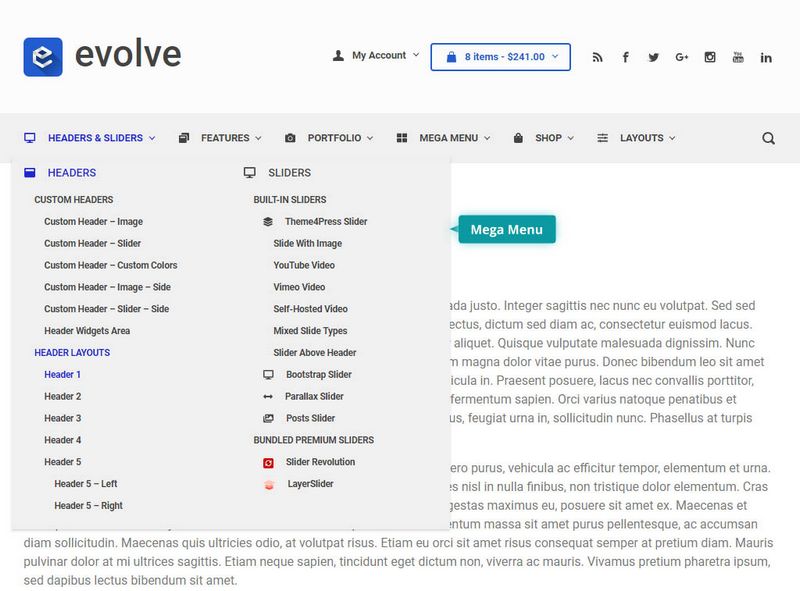The width and height of the screenshot is (800, 591).
Task: Click the evolve site title
Action: click(128, 55)
